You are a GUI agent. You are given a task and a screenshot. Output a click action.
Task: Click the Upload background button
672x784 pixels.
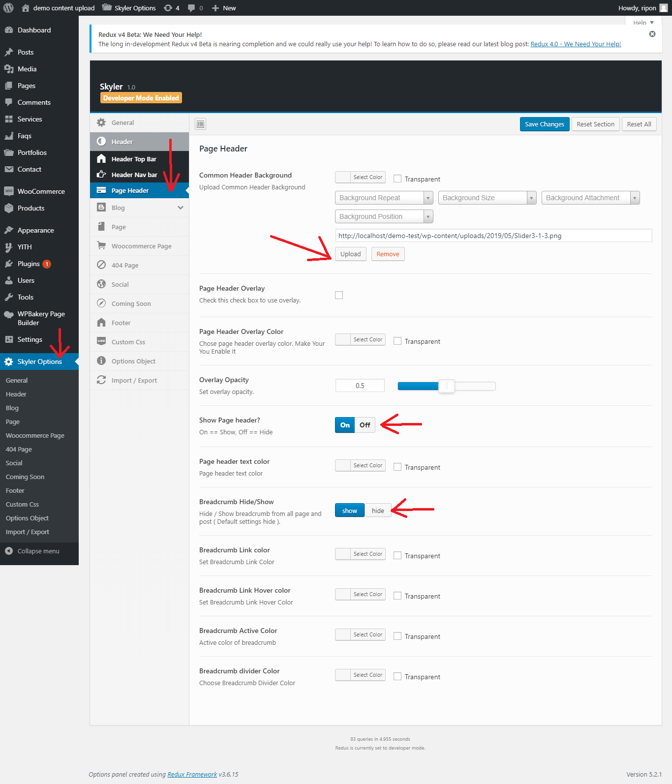pyautogui.click(x=351, y=254)
